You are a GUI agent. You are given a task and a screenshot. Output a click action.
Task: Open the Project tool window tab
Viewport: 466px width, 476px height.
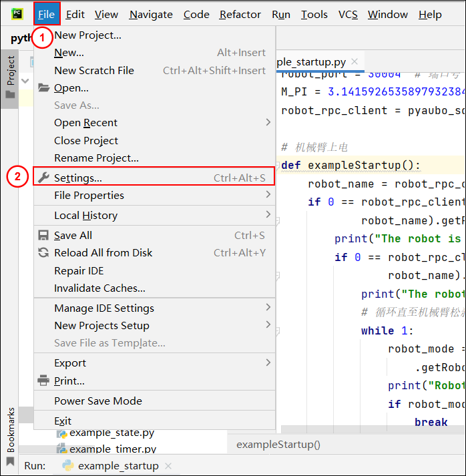point(10,79)
